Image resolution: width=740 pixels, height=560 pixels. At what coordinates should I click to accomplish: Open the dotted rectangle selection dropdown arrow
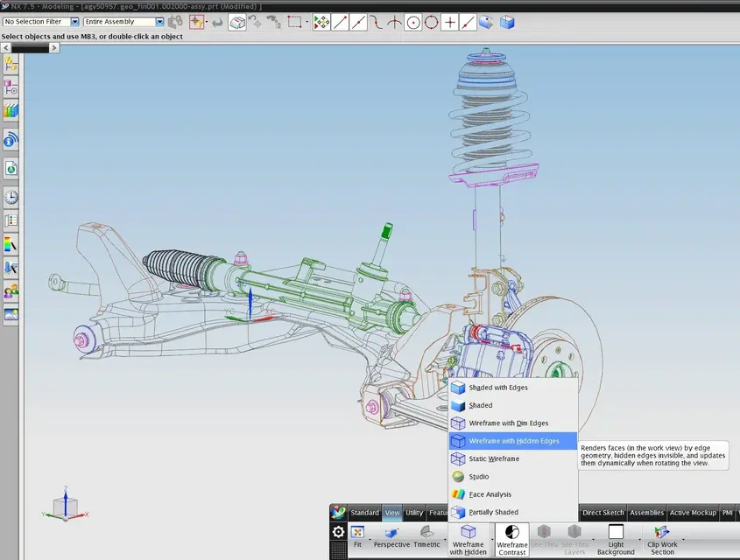click(307, 22)
